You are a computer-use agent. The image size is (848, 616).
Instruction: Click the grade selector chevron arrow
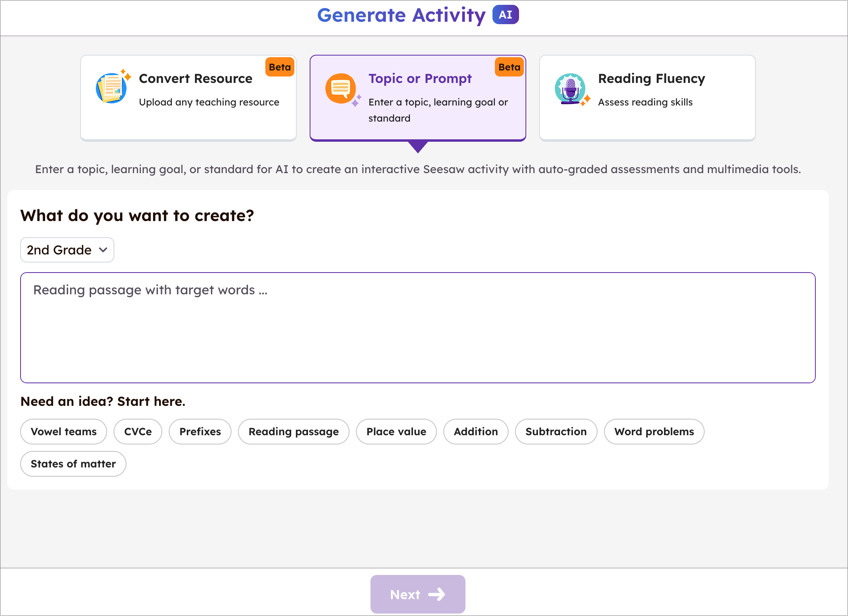click(103, 250)
